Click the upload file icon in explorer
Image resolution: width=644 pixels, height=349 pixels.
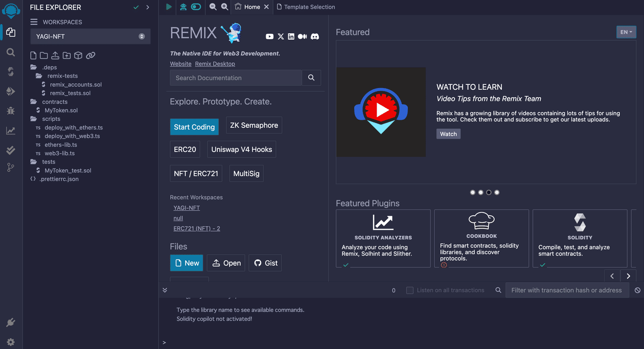pos(55,55)
